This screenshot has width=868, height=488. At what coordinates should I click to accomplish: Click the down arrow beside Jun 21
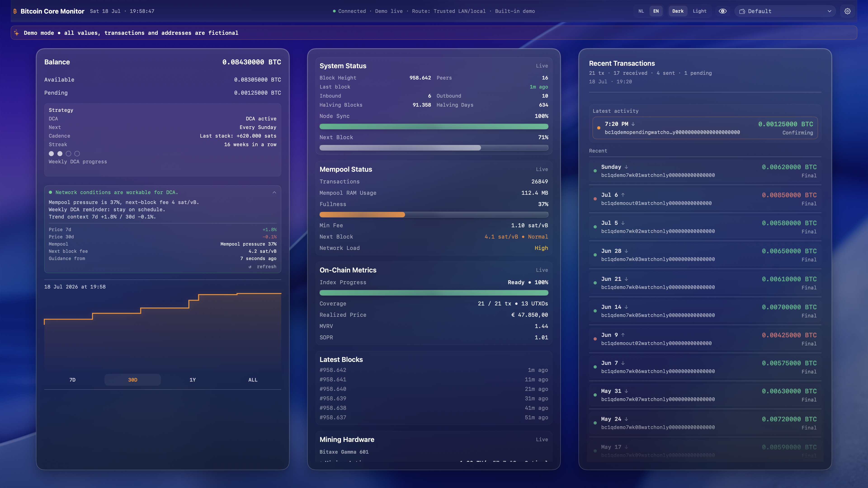pyautogui.click(x=626, y=279)
